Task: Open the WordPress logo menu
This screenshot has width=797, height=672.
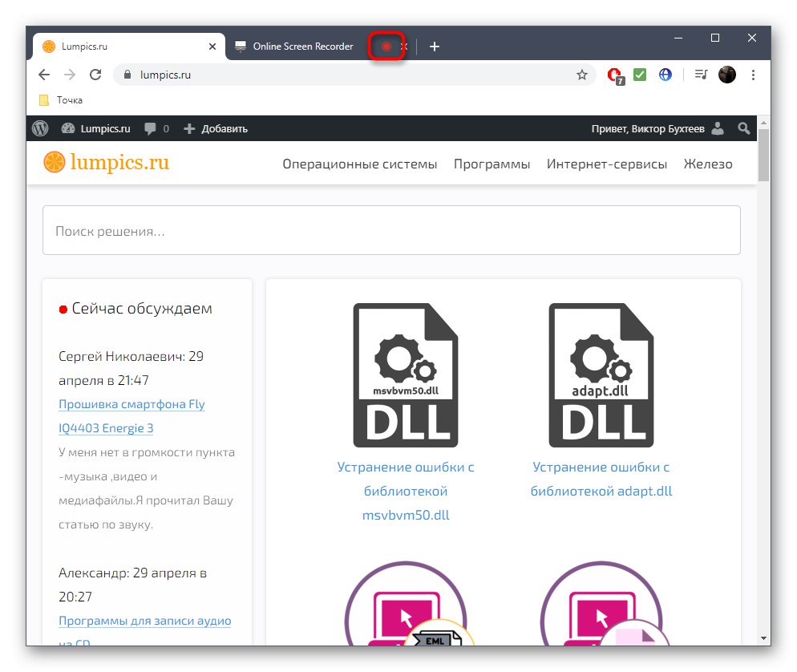Action: tap(40, 128)
